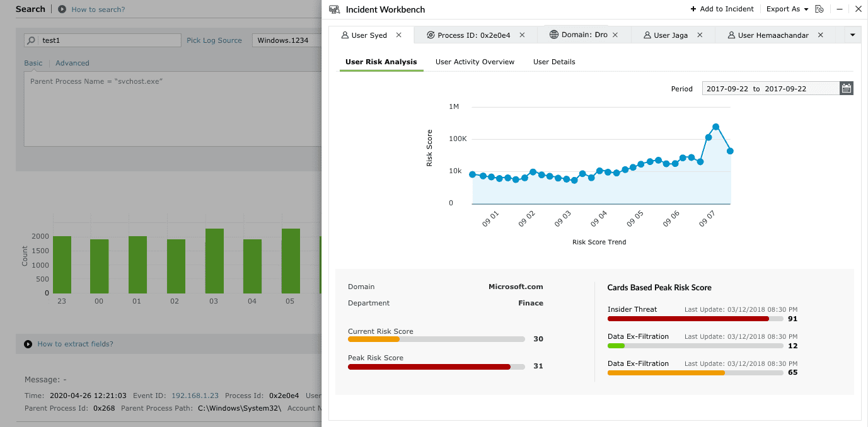Image resolution: width=868 pixels, height=427 pixels.
Task: Close the User Syed tab
Action: click(x=398, y=35)
